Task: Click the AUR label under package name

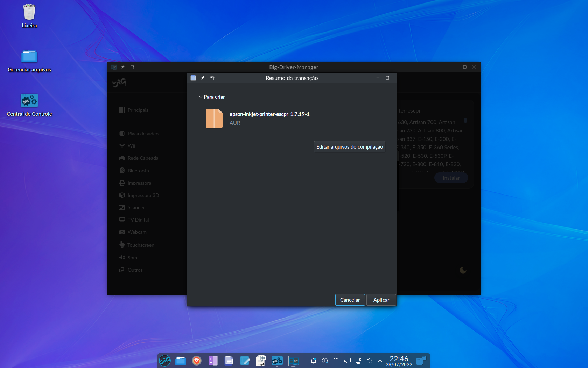Action: (x=235, y=123)
